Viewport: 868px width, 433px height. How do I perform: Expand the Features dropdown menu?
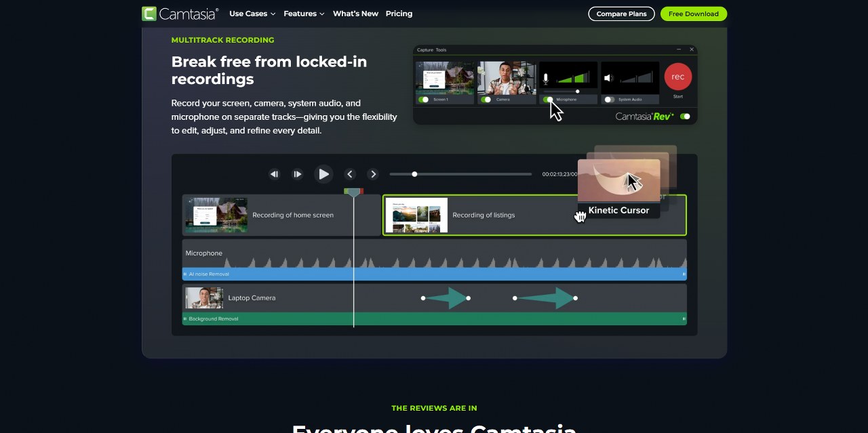point(304,14)
